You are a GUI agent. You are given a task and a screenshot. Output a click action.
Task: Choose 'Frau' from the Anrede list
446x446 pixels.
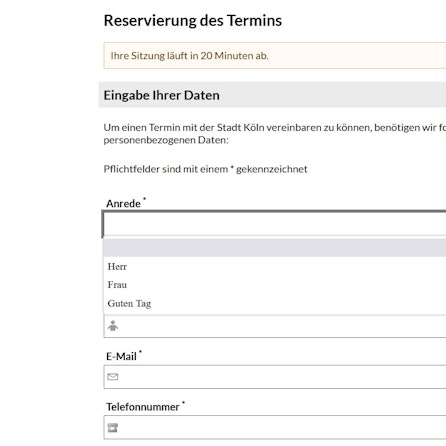pyautogui.click(x=275, y=285)
